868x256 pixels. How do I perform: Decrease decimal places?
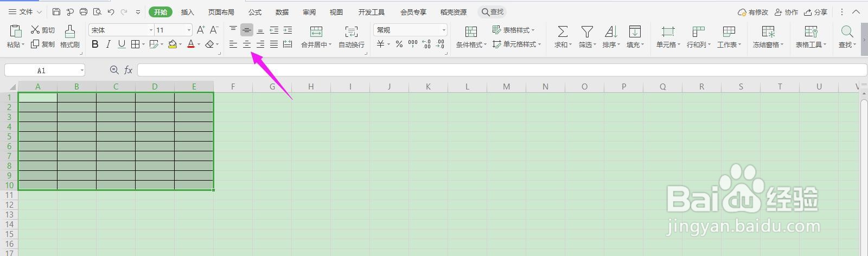[x=441, y=44]
